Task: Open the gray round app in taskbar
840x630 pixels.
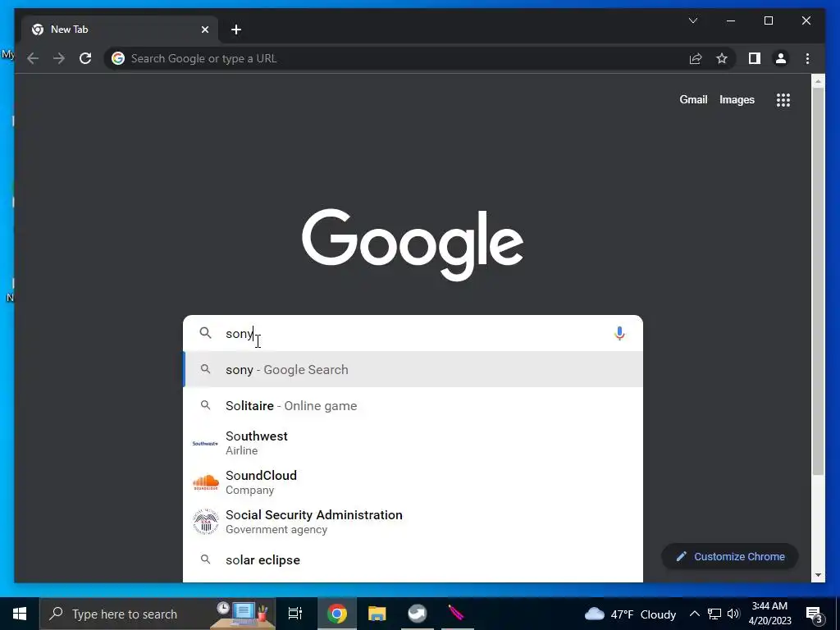Action: pos(418,614)
